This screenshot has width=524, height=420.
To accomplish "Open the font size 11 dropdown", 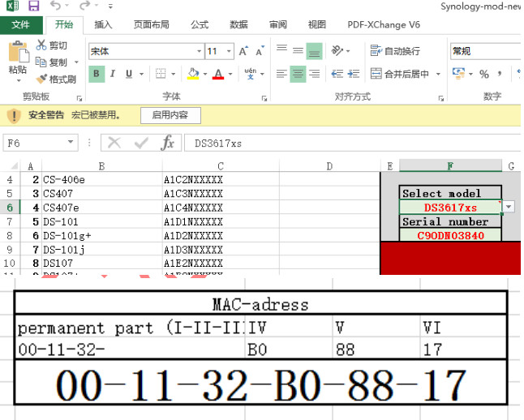I will coord(229,51).
